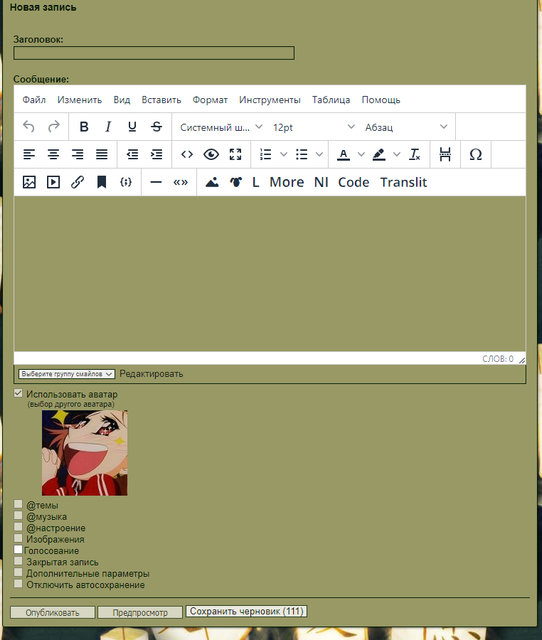Screen dimensions: 542x640
Task: Justify the text
Action: pyautogui.click(x=102, y=154)
